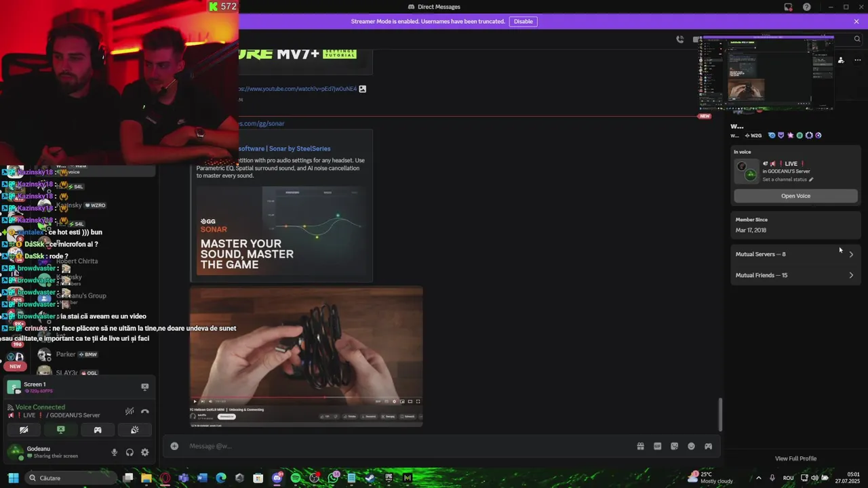Click the search magnifier in the DM header
This screenshot has width=868, height=488.
[856, 39]
